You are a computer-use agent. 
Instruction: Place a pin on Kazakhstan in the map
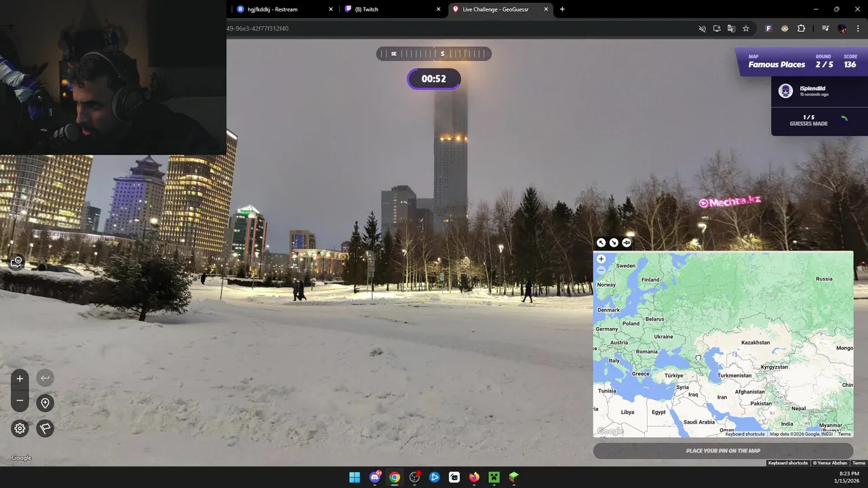click(x=755, y=343)
